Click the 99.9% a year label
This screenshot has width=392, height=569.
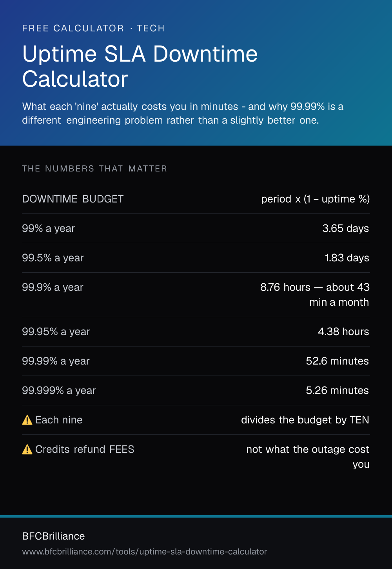pos(53,287)
